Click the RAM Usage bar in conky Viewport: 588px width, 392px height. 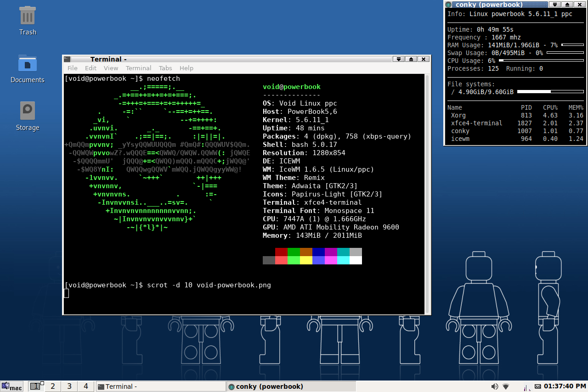tap(572, 45)
